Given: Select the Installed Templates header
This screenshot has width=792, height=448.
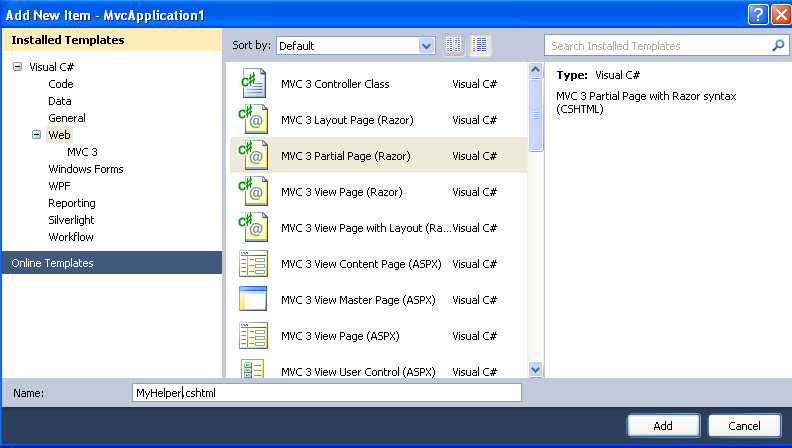Looking at the screenshot, I should click(x=68, y=40).
